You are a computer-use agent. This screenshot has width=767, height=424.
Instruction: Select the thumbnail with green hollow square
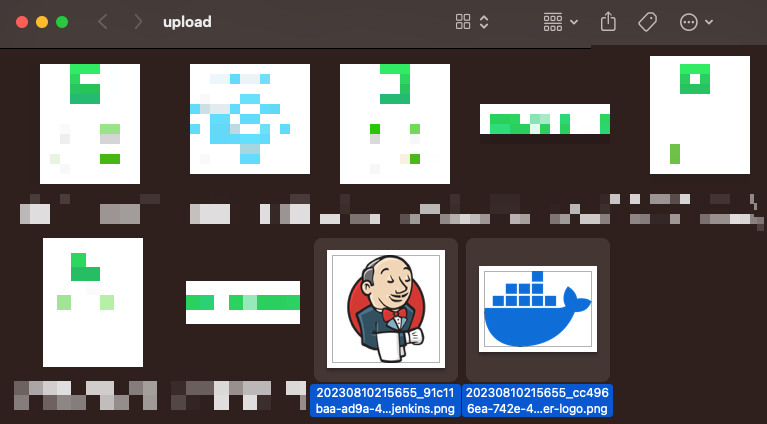coord(700,115)
